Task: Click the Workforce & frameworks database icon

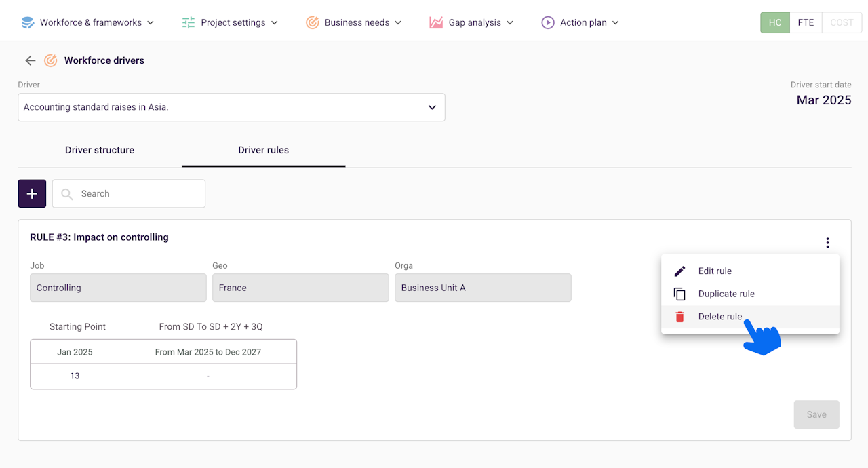Action: click(x=28, y=22)
